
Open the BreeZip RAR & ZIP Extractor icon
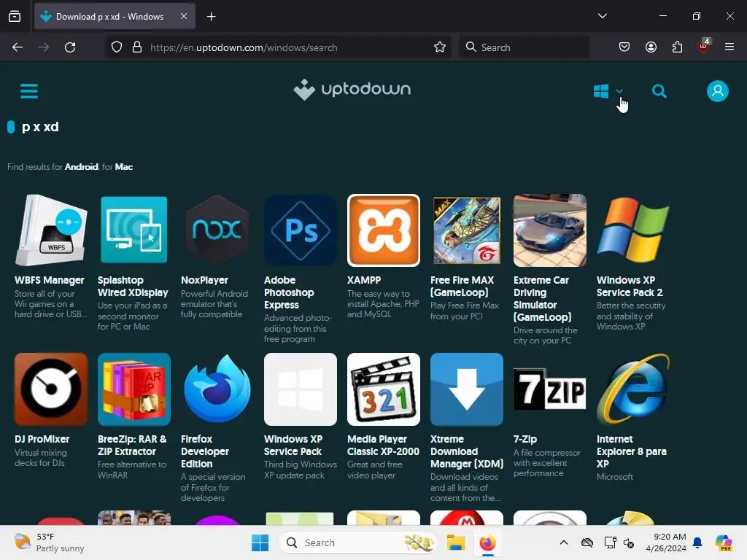134,389
